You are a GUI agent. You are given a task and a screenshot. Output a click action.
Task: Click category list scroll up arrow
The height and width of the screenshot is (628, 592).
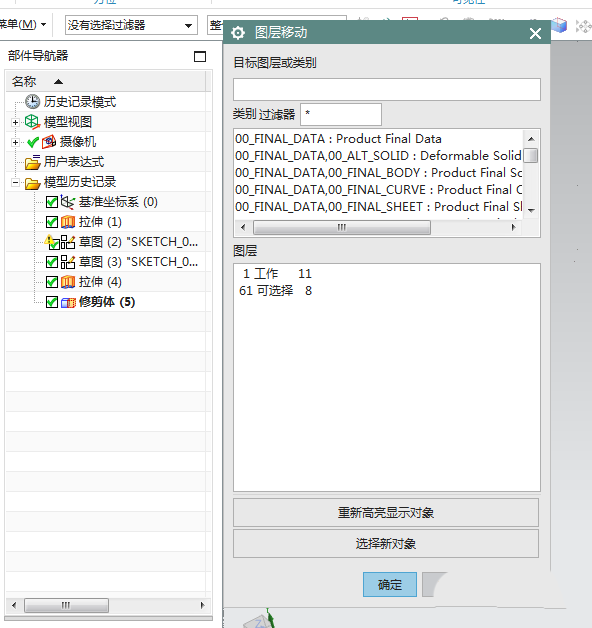[531, 139]
